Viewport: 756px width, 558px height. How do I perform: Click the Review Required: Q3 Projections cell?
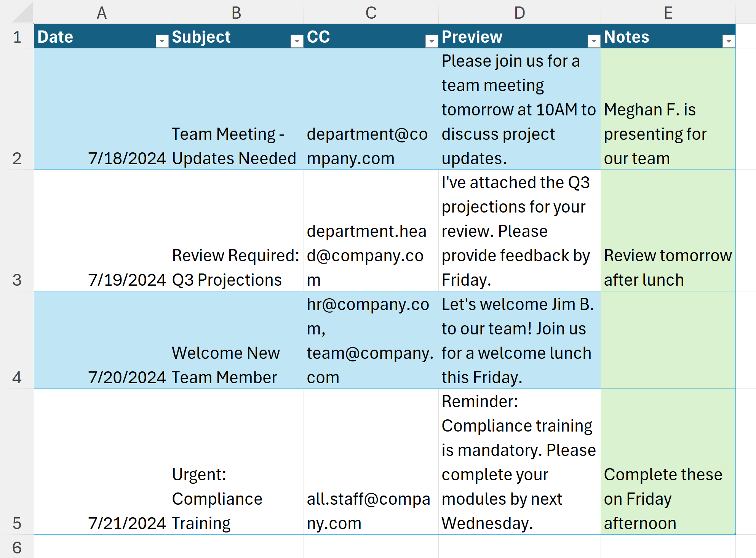tap(236, 267)
